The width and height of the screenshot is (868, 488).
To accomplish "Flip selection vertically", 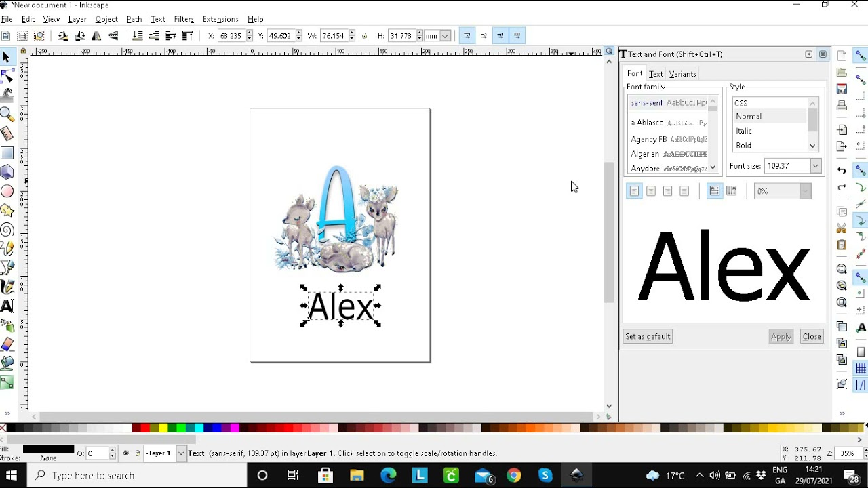I will [113, 36].
